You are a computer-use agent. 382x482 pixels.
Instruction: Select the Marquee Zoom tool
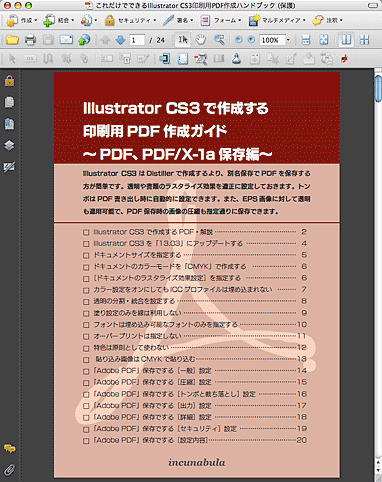point(219,40)
